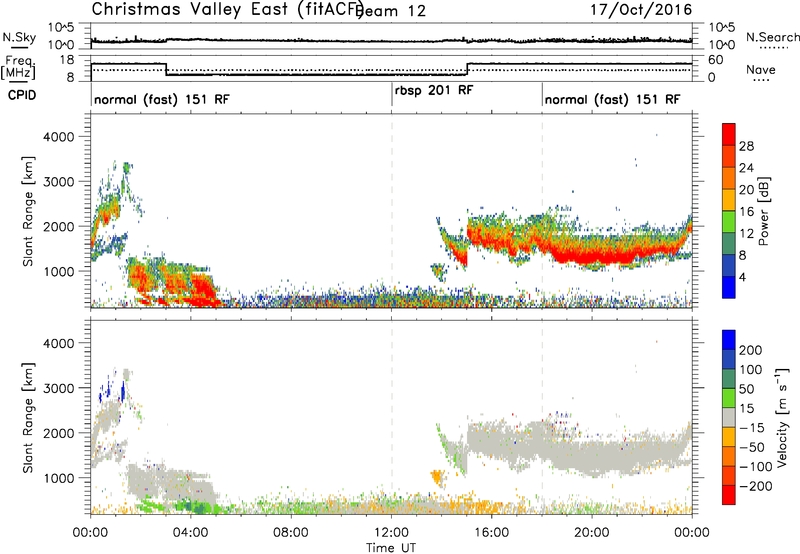Click the 'Nave' legend label
Image resolution: width=800 pixels, height=554 pixels.
(x=760, y=70)
